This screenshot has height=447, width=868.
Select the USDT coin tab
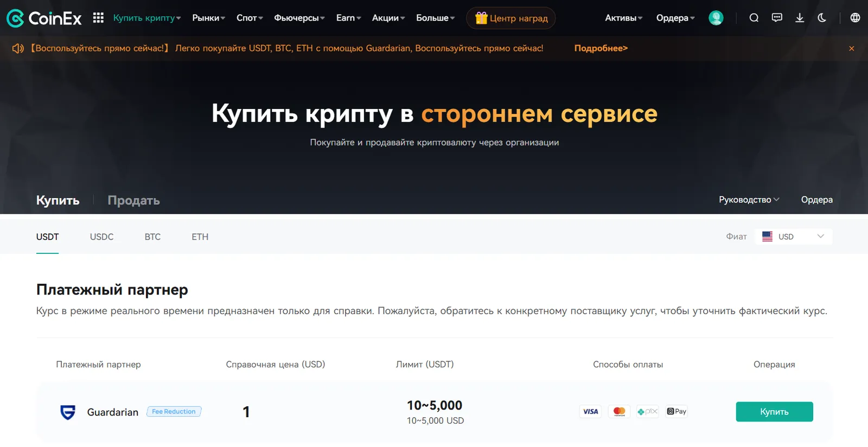(x=48, y=237)
